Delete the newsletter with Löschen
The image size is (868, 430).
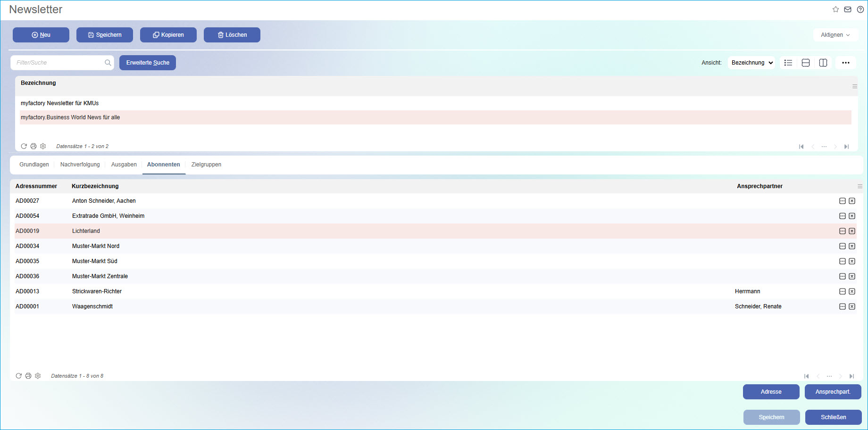232,35
